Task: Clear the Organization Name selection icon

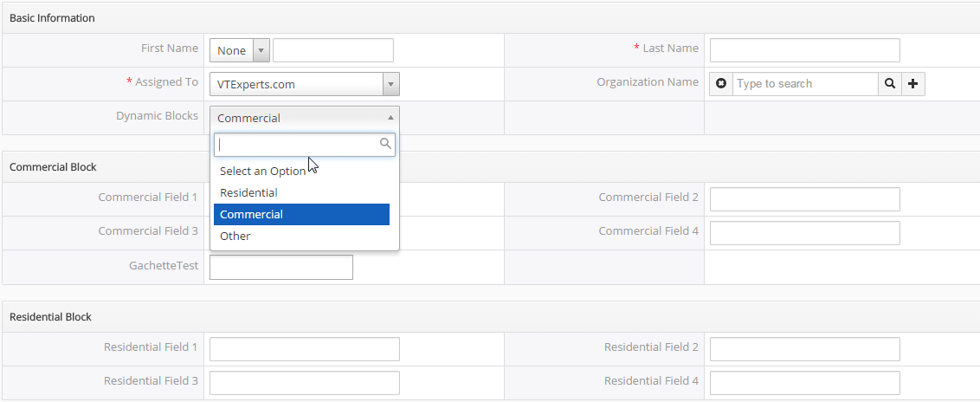Action: tap(720, 84)
